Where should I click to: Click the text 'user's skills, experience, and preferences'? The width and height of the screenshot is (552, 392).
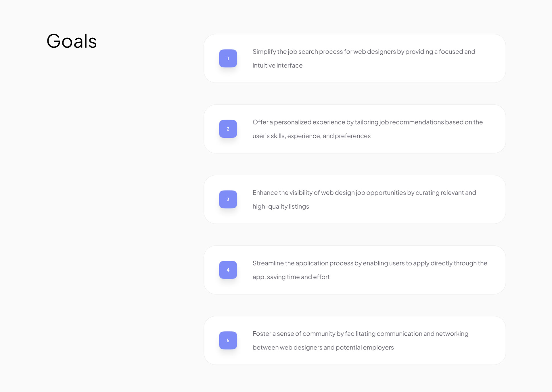point(311,136)
